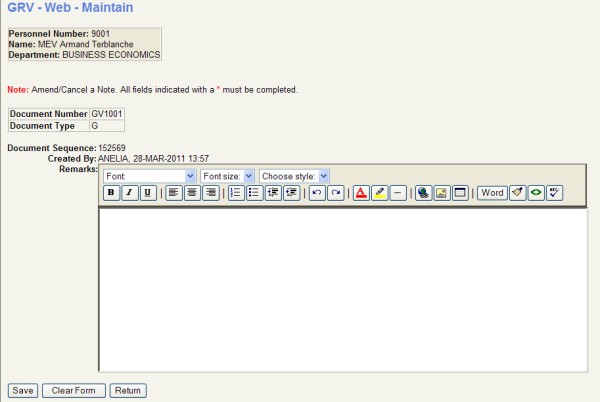Insert a horizontal rule line

click(398, 193)
